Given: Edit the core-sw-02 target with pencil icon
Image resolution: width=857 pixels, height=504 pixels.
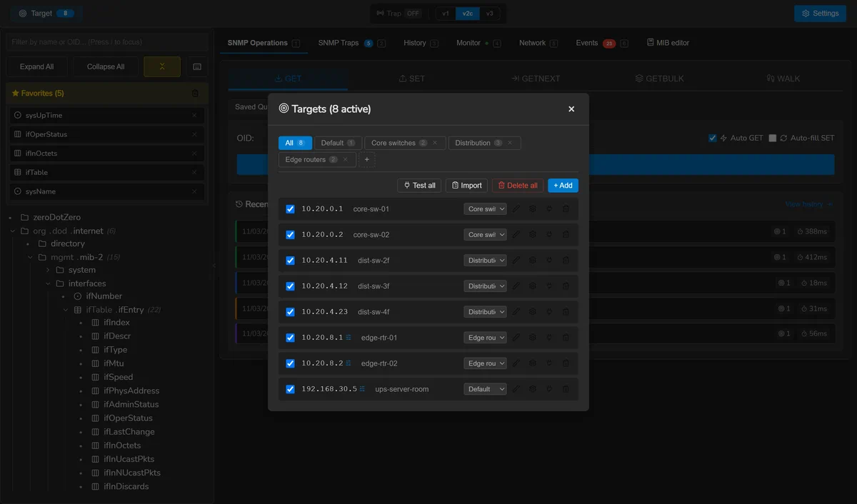Looking at the screenshot, I should point(516,235).
